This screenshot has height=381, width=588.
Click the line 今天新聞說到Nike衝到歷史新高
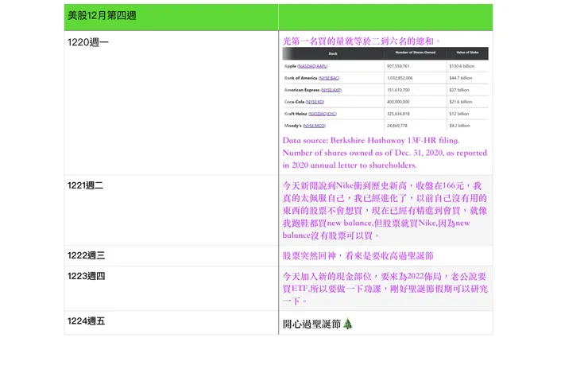[381, 186]
